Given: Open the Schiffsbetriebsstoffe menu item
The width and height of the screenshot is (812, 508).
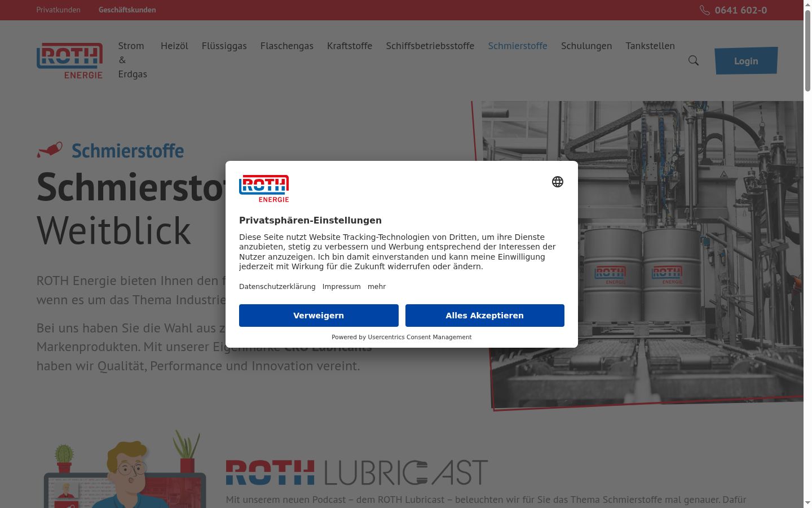Looking at the screenshot, I should pyautogui.click(x=430, y=46).
